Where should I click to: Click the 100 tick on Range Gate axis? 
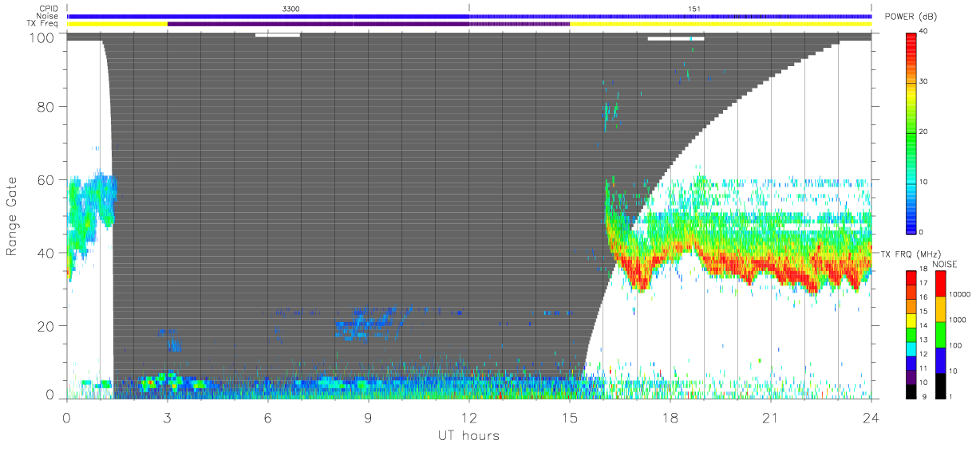[x=43, y=37]
